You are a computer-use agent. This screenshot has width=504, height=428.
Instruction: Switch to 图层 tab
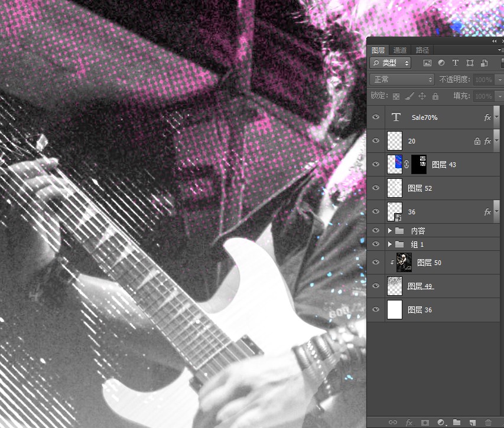(378, 50)
